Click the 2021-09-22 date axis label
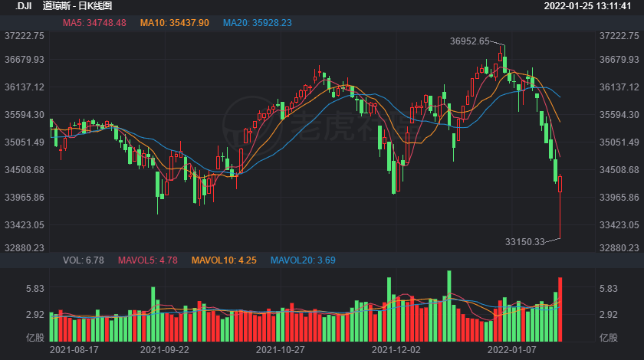The height and width of the screenshot is (360, 644). [x=165, y=350]
